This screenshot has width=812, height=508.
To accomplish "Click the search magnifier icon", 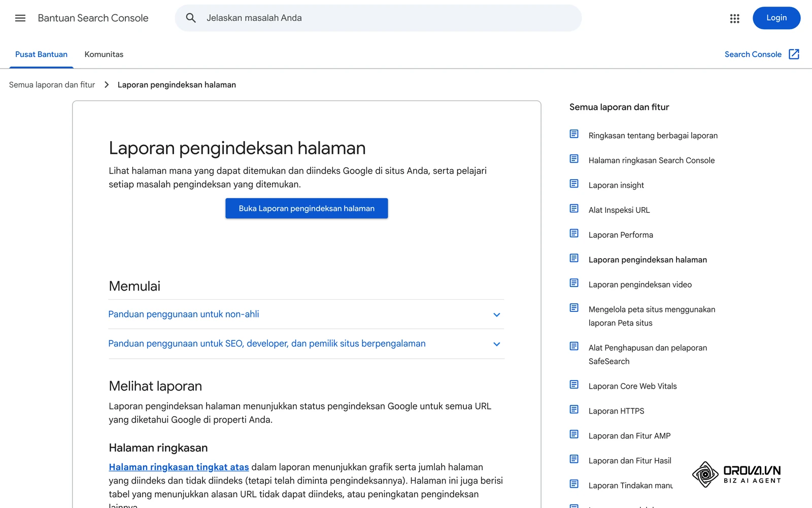I will pyautogui.click(x=191, y=18).
